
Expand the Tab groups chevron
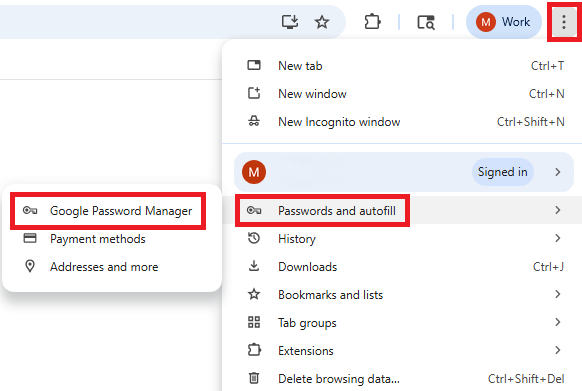pyautogui.click(x=558, y=322)
